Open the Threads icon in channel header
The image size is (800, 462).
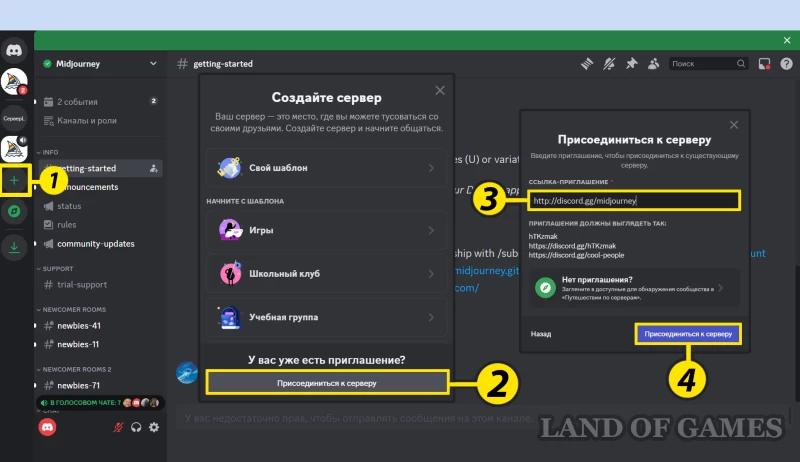587,64
